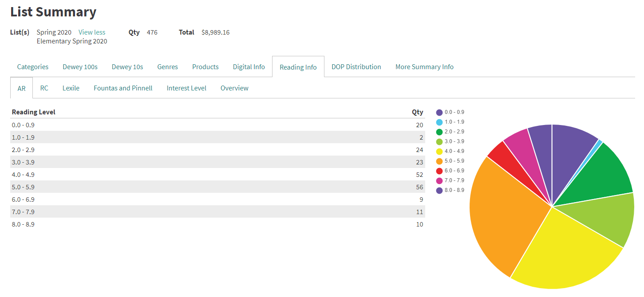Open the Categories tab
The width and height of the screenshot is (644, 297).
click(32, 66)
